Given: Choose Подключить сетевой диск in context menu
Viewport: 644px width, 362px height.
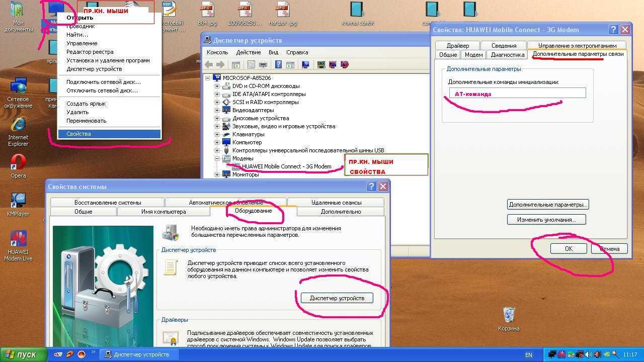Looking at the screenshot, I should pos(109,82).
